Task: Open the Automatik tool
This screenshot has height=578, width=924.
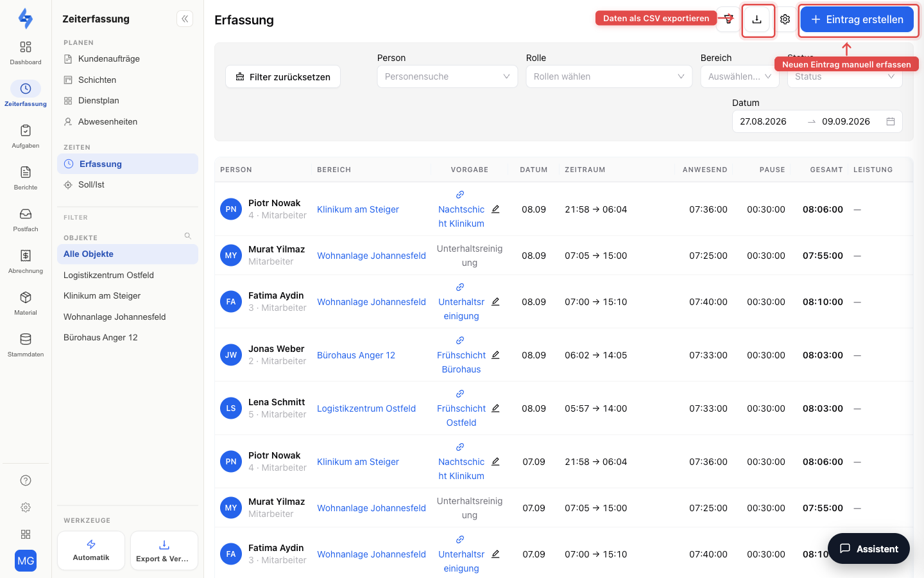Action: [91, 550]
